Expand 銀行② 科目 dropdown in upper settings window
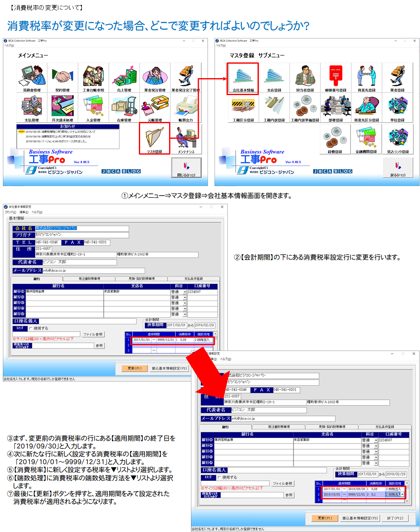This screenshot has width=420, height=532. coord(185,298)
